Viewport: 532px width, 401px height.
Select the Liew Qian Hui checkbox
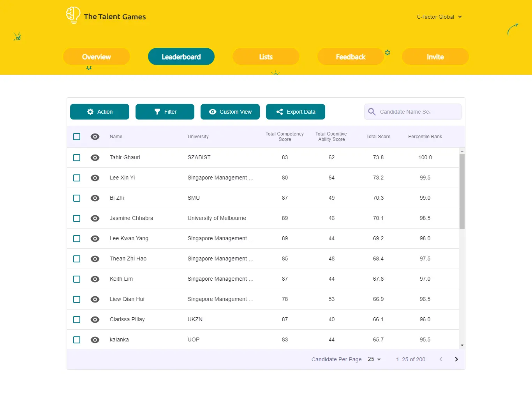click(77, 299)
